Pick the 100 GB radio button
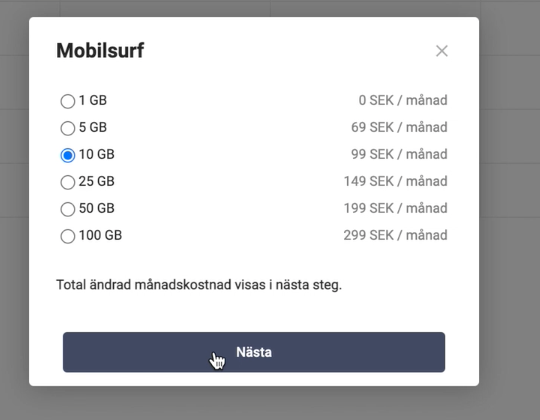The width and height of the screenshot is (540, 420). coord(68,236)
